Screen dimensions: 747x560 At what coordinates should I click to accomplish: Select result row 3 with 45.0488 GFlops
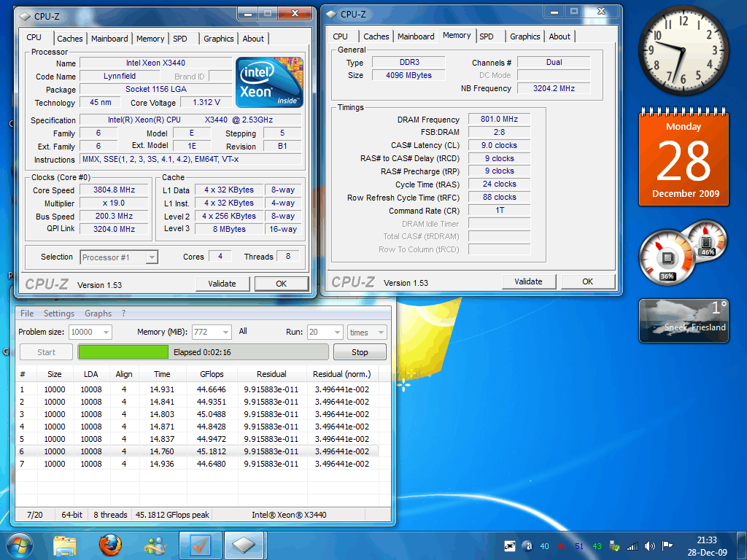click(197, 414)
